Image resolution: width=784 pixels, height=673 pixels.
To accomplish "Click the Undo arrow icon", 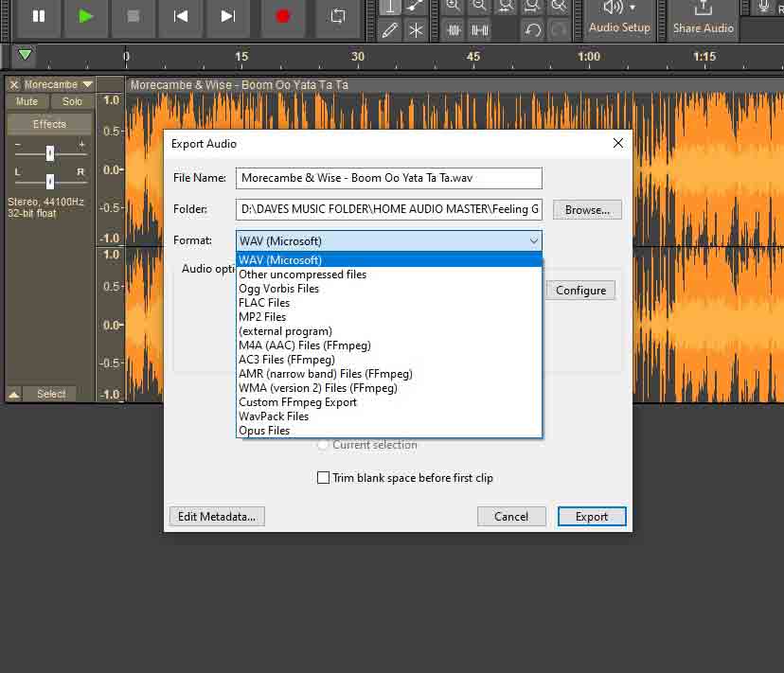I will pos(532,29).
